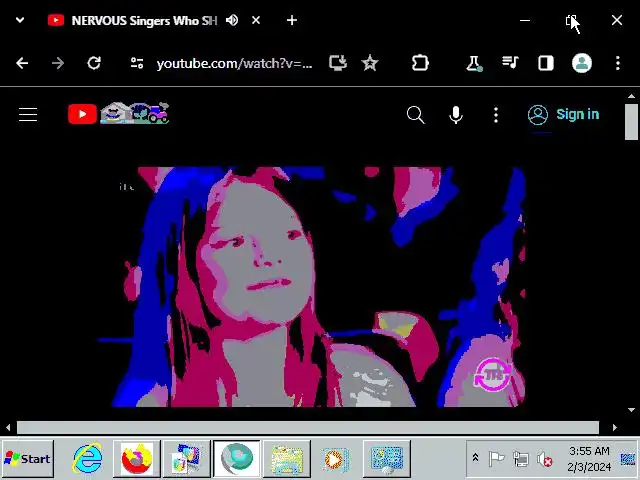Viewport: 640px width, 480px height.
Task: Go forward to the next page
Action: [x=58, y=63]
